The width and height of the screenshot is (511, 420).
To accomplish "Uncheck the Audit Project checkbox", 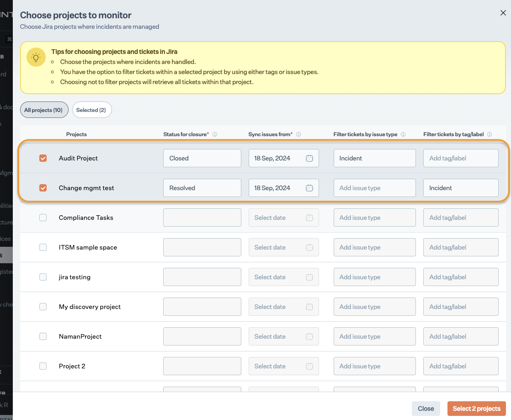I will coord(43,158).
